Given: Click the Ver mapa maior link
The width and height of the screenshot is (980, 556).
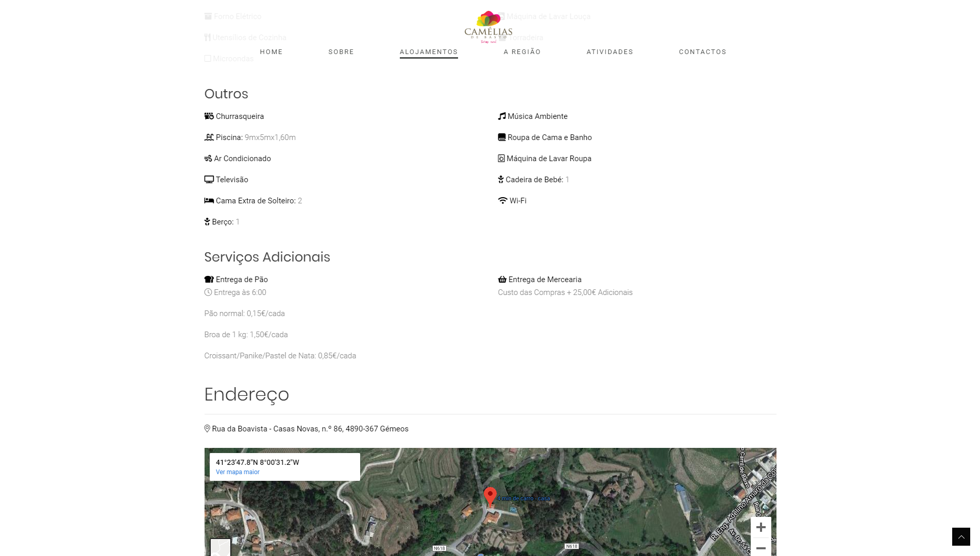Looking at the screenshot, I should (x=238, y=472).
